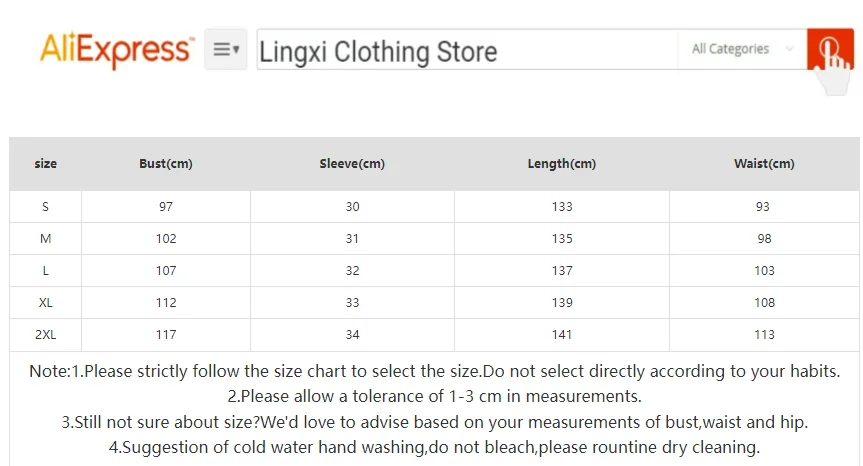
Task: Select the "size" column header
Action: pyautogui.click(x=45, y=164)
